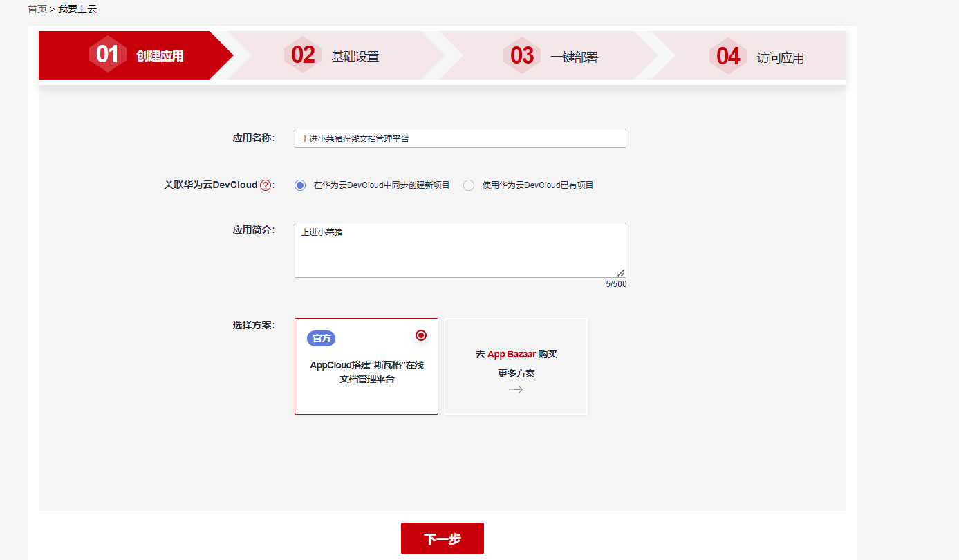This screenshot has width=959, height=560.
Task: Click the DevCloud help question mark icon
Action: click(266, 185)
